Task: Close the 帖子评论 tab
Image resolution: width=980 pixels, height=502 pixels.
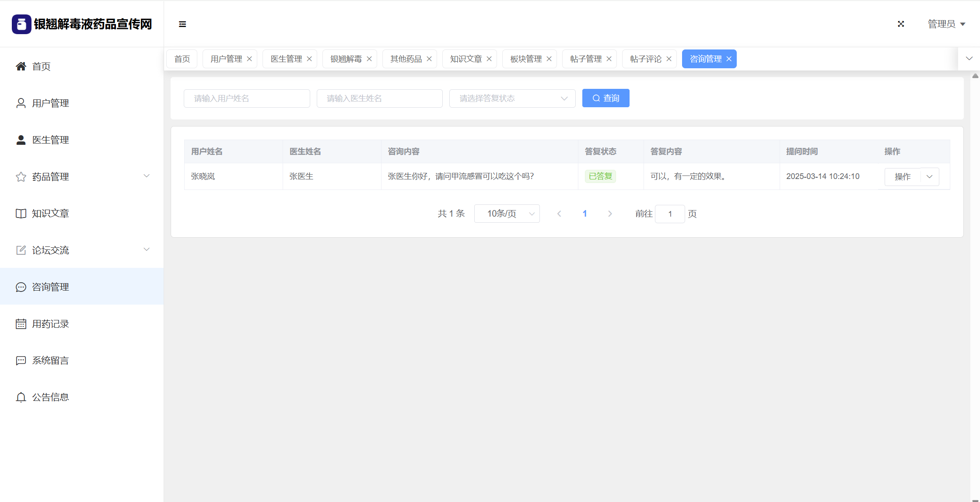Action: tap(669, 59)
